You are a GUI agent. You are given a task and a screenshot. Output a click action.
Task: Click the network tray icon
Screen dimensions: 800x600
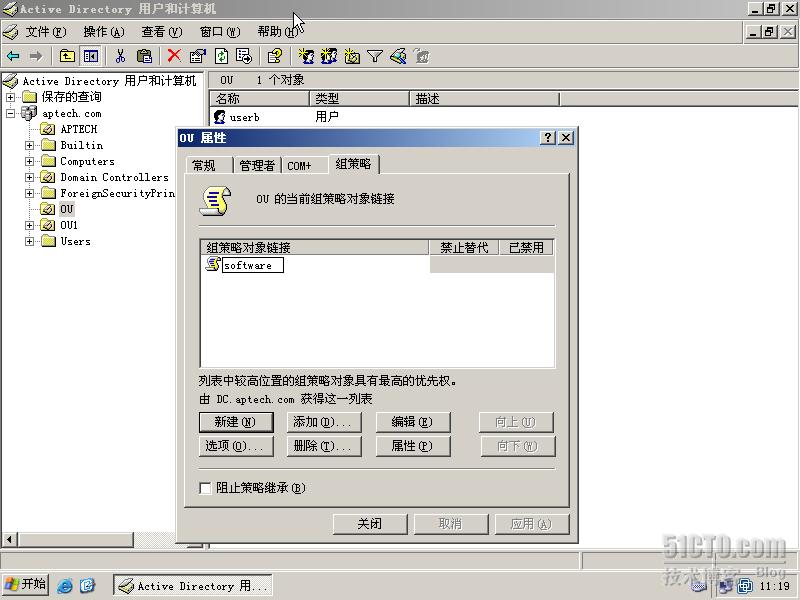pyautogui.click(x=725, y=586)
